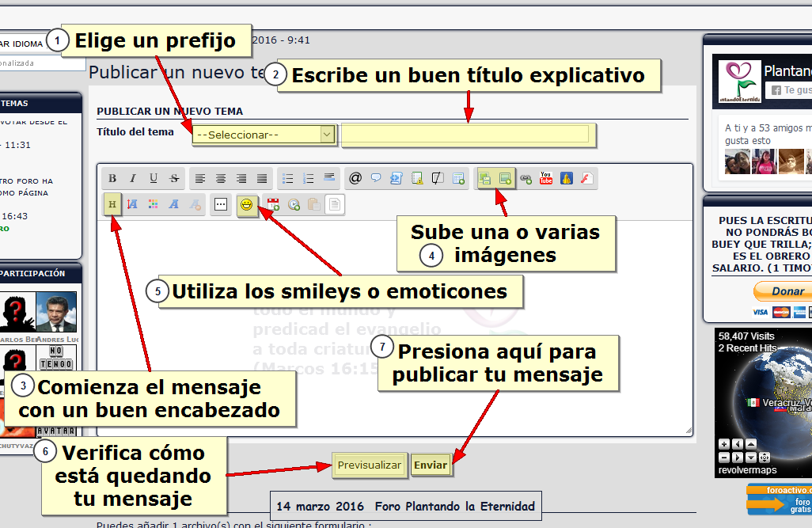Click the paste clipboard icon
812x528 pixels.
tap(314, 204)
